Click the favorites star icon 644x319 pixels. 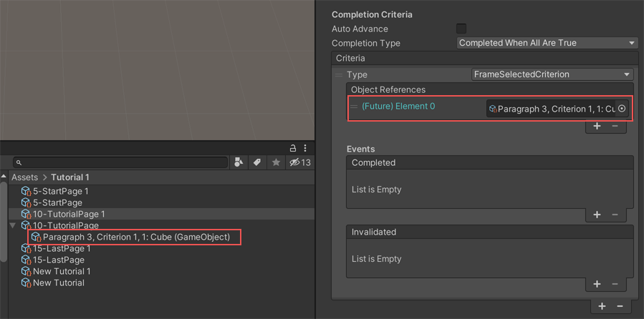click(276, 163)
